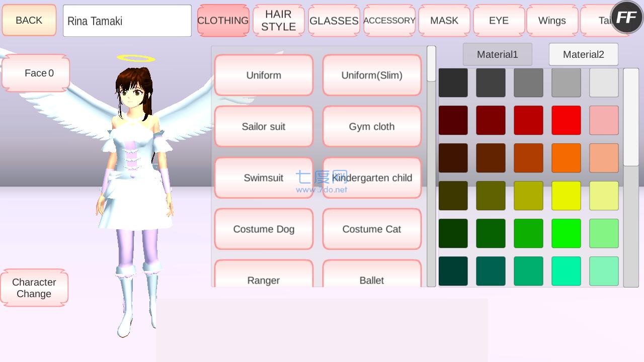Click the clothing list scrollbar
644x362 pixels.
click(x=431, y=64)
